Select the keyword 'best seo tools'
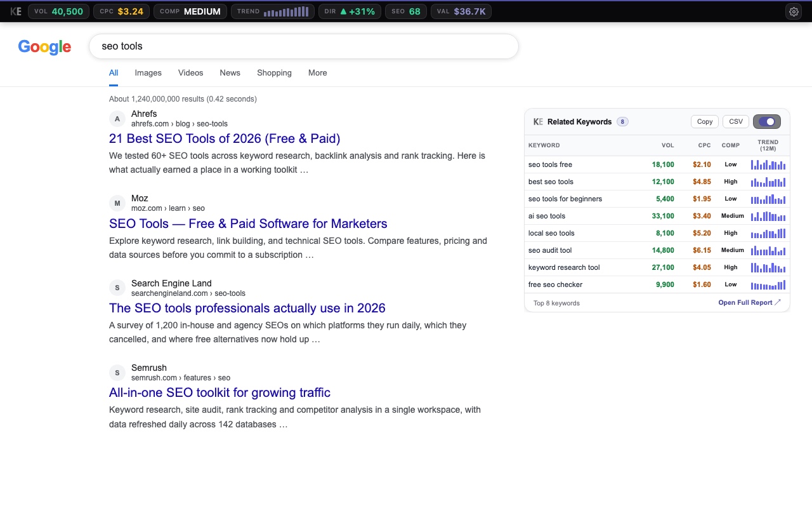 (x=551, y=182)
